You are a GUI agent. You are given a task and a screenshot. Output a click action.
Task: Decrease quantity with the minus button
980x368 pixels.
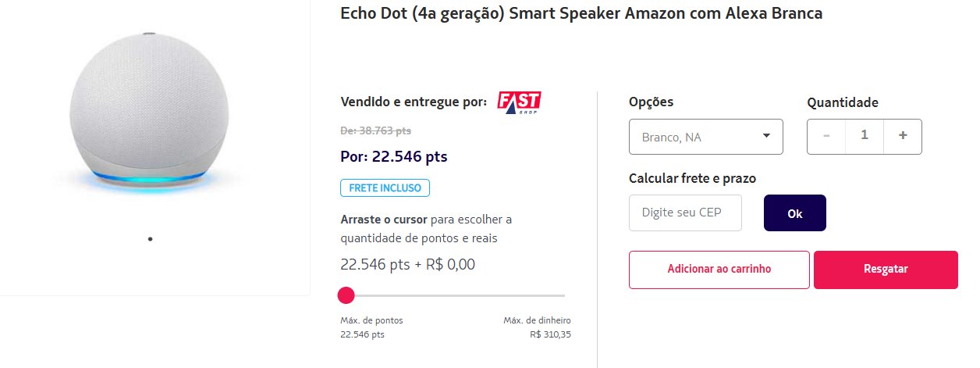(826, 136)
